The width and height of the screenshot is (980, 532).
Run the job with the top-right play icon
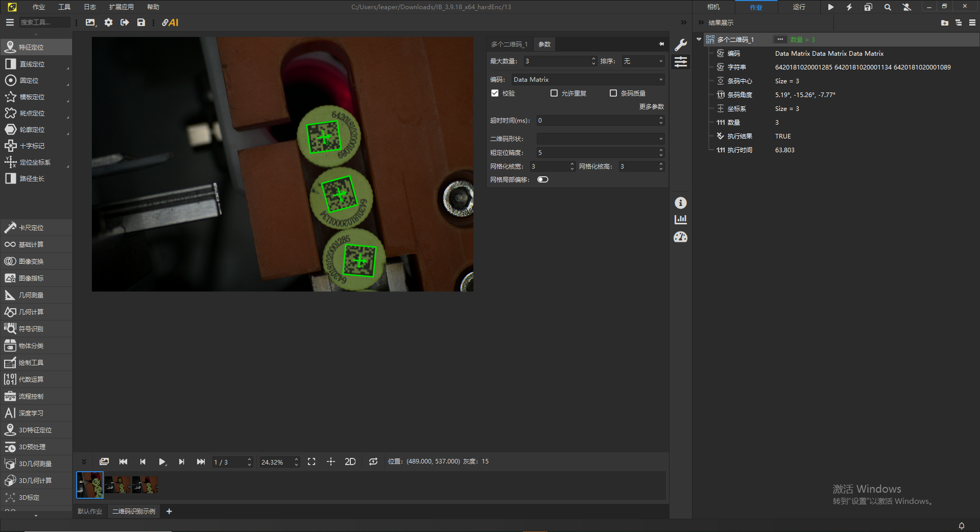coord(831,7)
